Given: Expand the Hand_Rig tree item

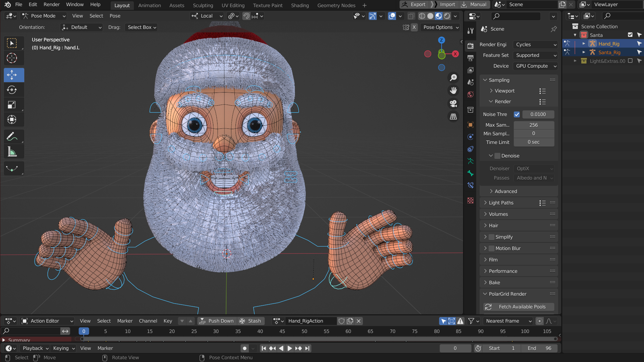Looking at the screenshot, I should [584, 44].
